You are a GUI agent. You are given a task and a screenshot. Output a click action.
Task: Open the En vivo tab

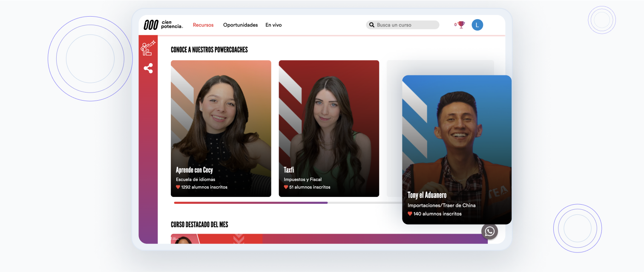click(x=273, y=25)
